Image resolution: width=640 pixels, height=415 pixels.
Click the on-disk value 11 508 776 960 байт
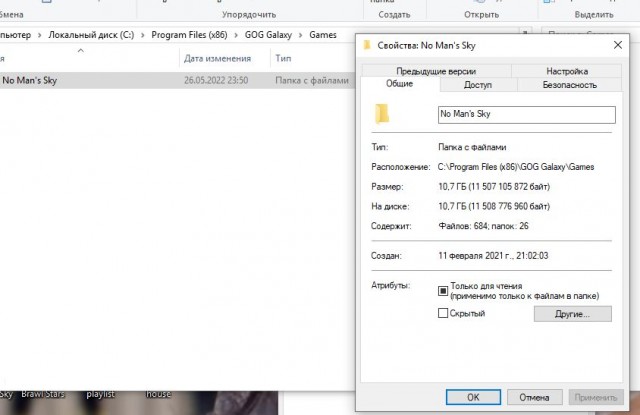[510, 206]
